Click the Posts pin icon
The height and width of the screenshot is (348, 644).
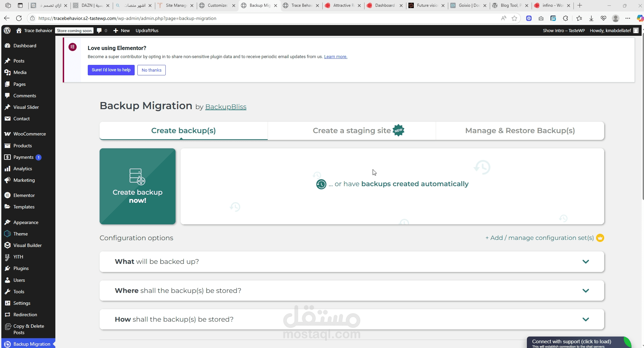[7, 61]
